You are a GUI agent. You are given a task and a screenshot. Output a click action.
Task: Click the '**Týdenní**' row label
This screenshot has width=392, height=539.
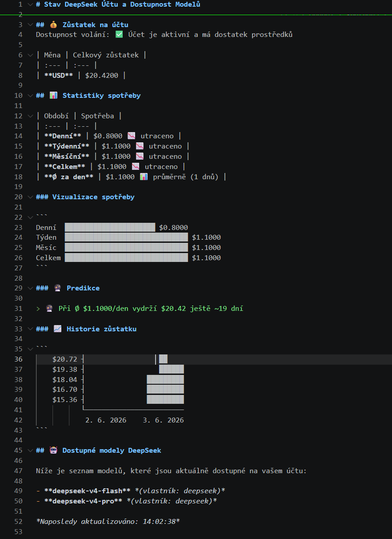point(67,146)
